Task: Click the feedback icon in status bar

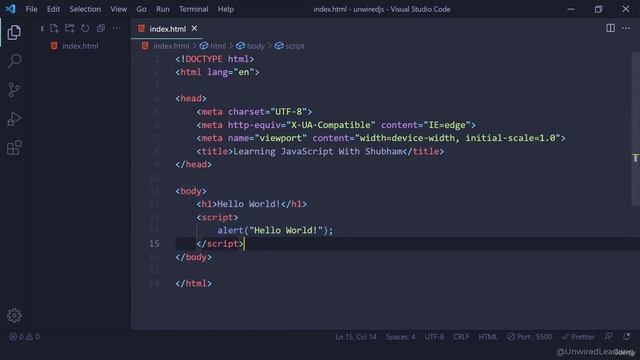Action: (609, 336)
